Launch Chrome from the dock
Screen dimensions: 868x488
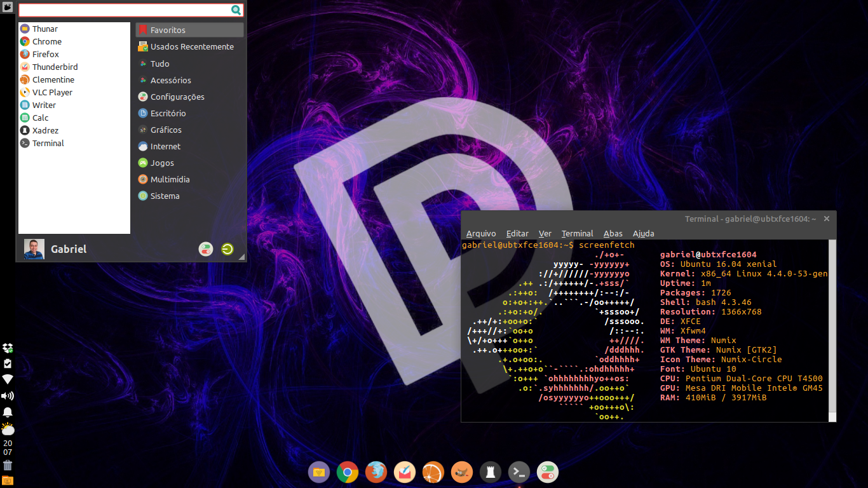point(348,472)
